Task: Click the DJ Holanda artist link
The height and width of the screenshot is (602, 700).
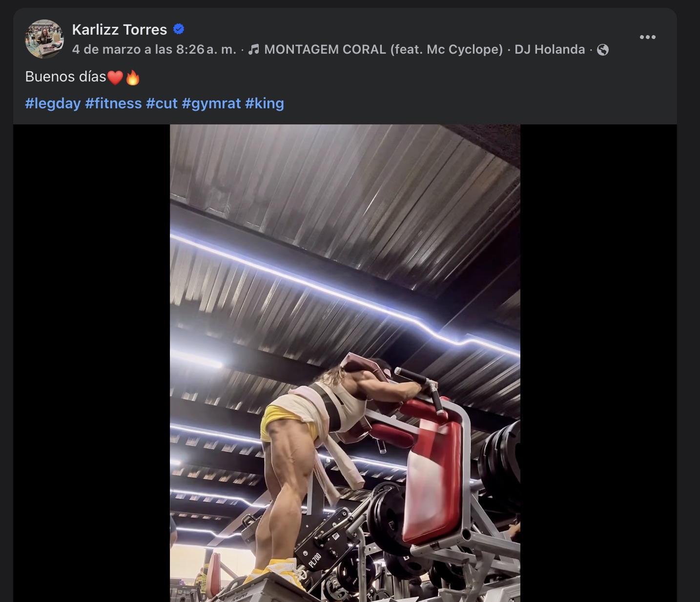Action: click(x=550, y=49)
